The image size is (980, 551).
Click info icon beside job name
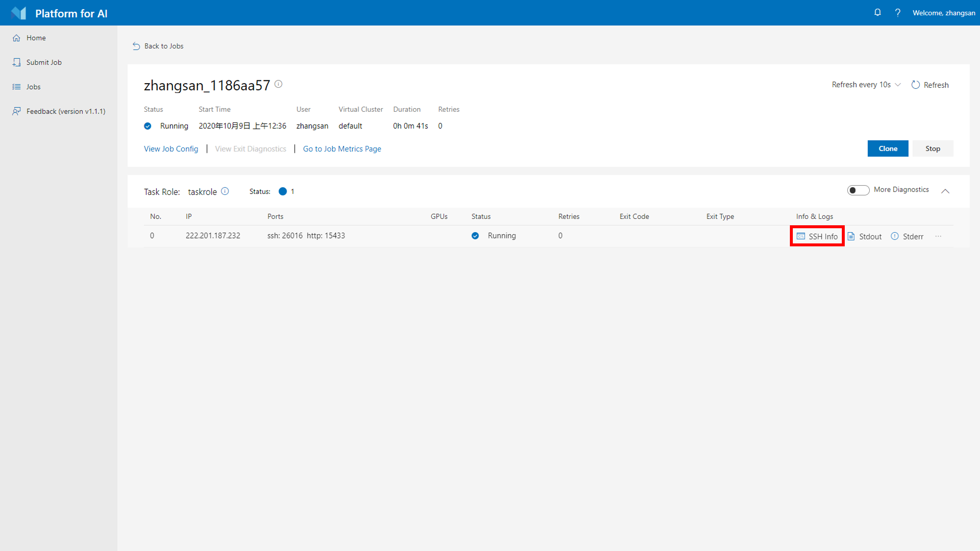[278, 84]
